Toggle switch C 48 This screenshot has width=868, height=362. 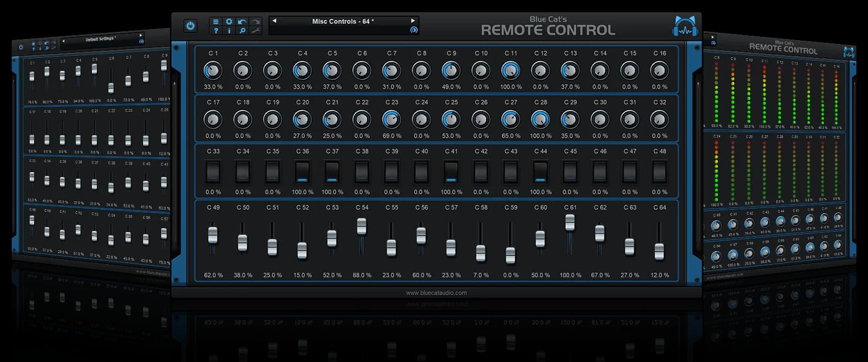click(659, 172)
